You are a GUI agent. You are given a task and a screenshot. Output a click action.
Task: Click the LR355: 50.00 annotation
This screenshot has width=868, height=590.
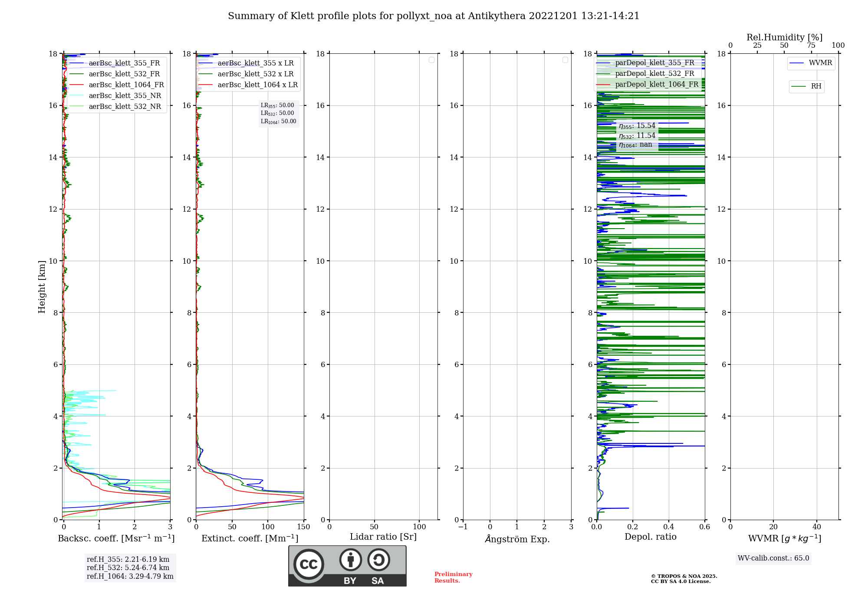(277, 105)
